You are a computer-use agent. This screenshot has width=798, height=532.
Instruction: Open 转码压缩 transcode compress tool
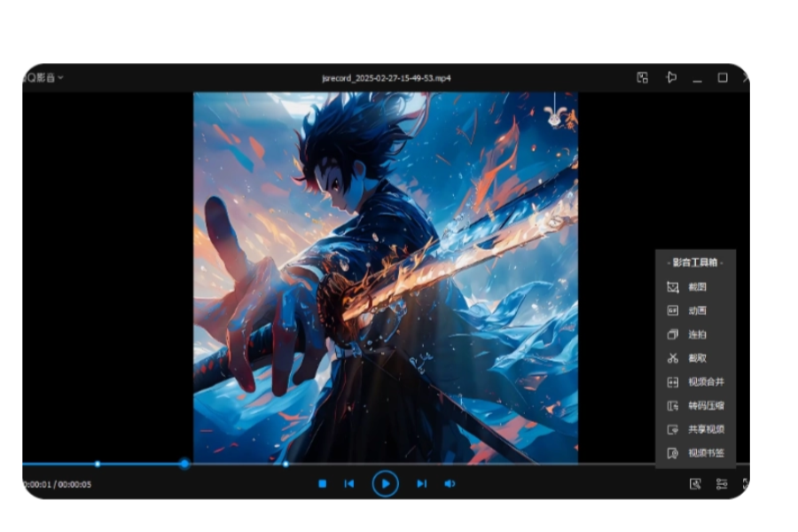tap(705, 406)
